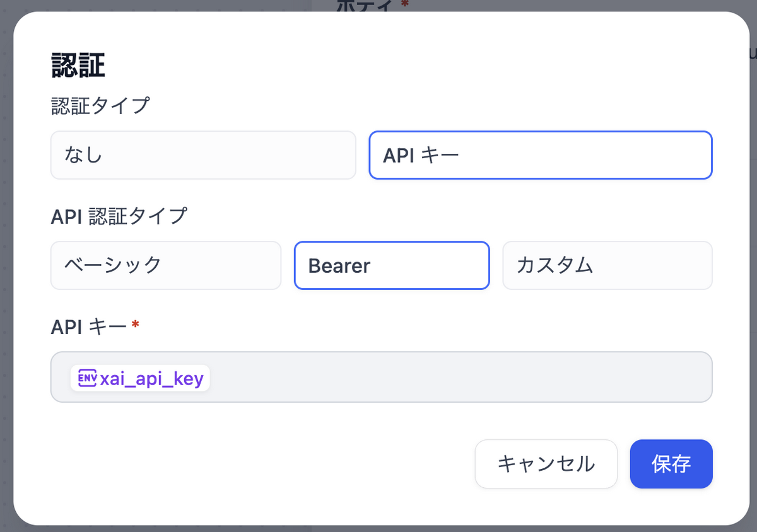The height and width of the screenshot is (532, 757).
Task: Choose カスタム API authentication type
Action: click(607, 265)
